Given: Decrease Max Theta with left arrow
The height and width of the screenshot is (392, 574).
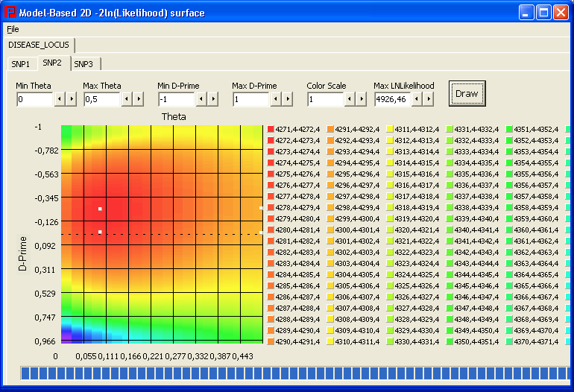Looking at the screenshot, I should [127, 99].
